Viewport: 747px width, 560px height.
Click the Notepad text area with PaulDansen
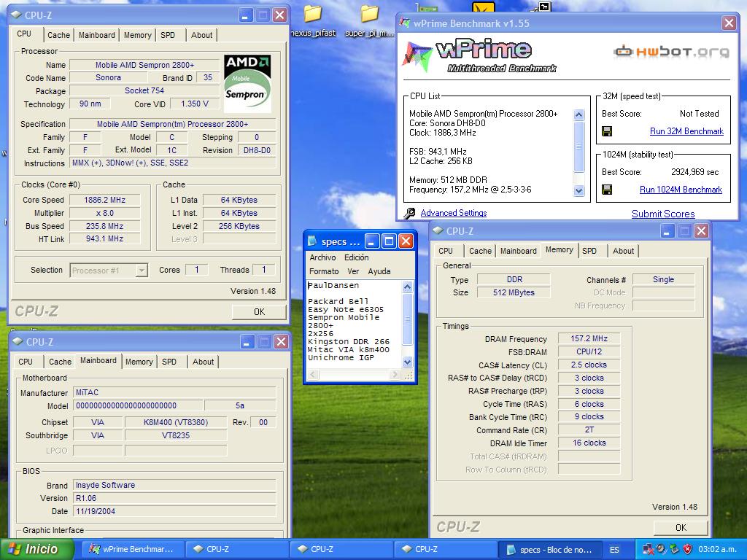click(355, 324)
